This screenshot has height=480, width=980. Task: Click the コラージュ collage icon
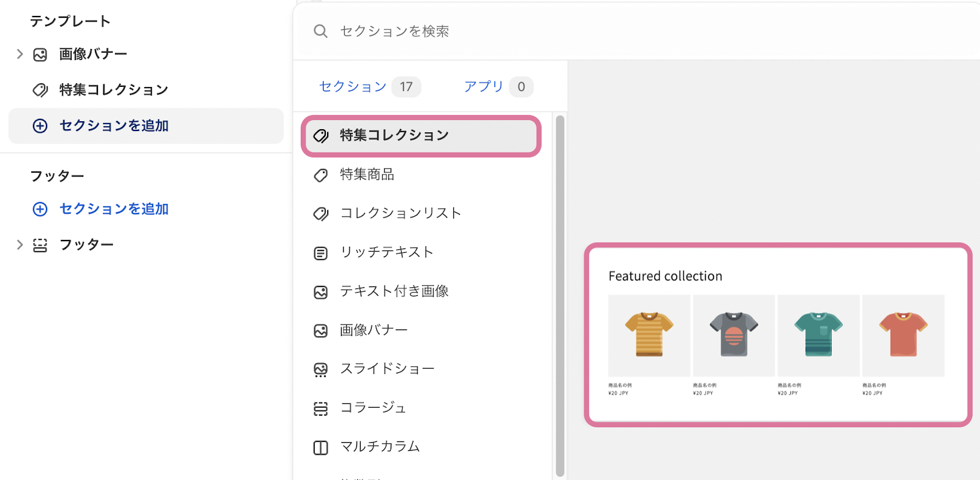[x=320, y=408]
